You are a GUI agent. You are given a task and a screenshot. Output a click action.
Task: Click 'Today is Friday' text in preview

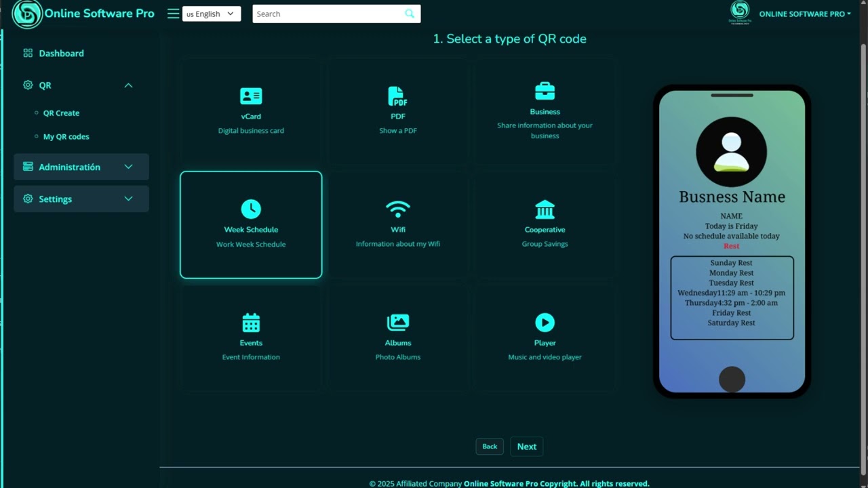pyautogui.click(x=732, y=226)
